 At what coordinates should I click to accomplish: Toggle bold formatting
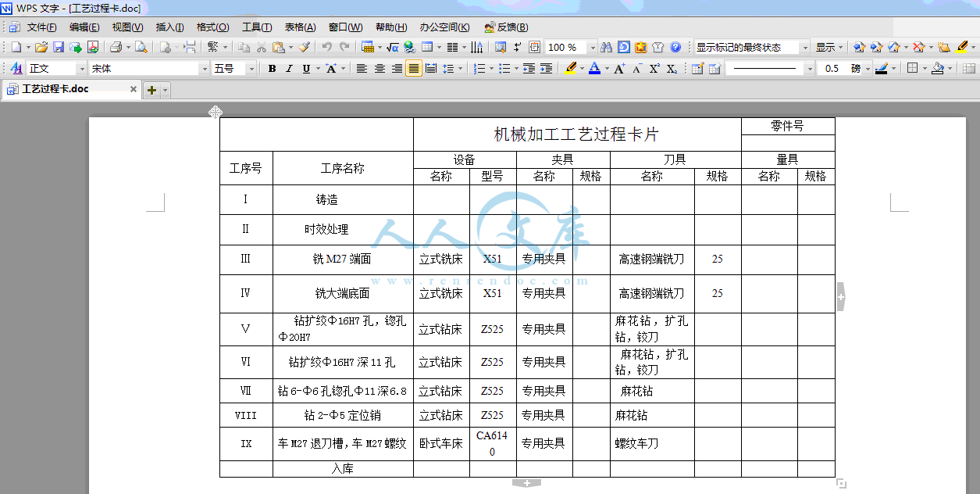[x=272, y=69]
